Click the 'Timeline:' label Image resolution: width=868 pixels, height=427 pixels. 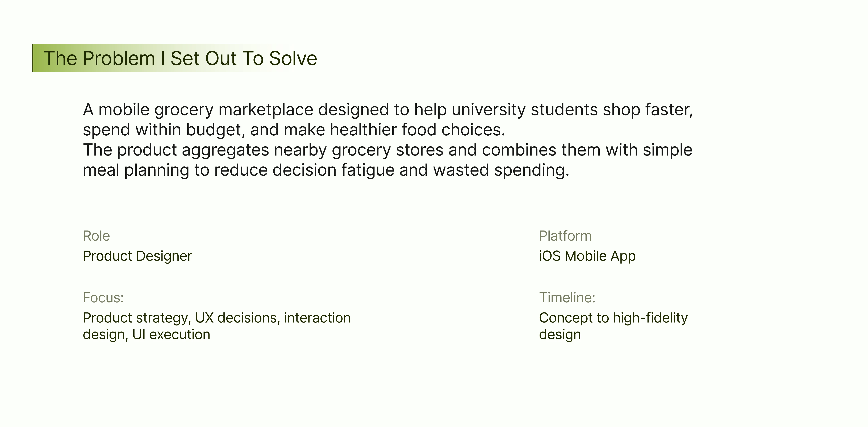click(567, 298)
